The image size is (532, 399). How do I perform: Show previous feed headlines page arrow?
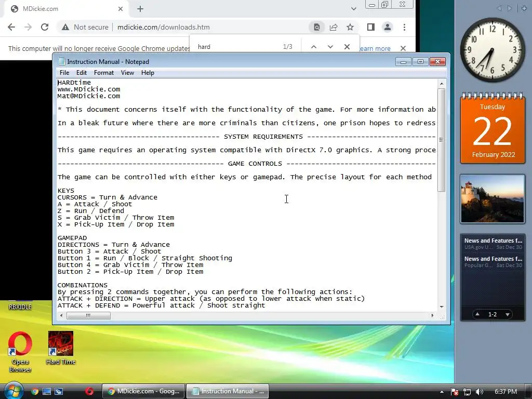click(477, 314)
